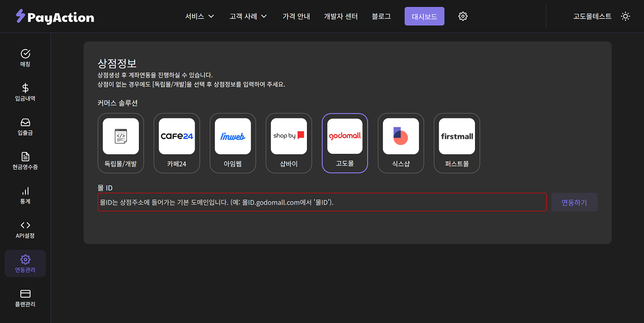Open 입금내역 dollar sign icon
644x323 pixels.
25,88
